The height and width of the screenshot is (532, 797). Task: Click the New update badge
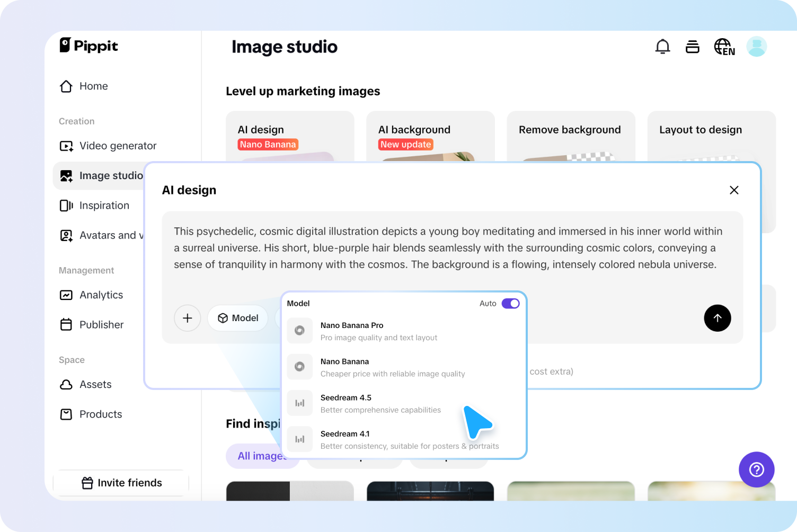click(x=406, y=145)
